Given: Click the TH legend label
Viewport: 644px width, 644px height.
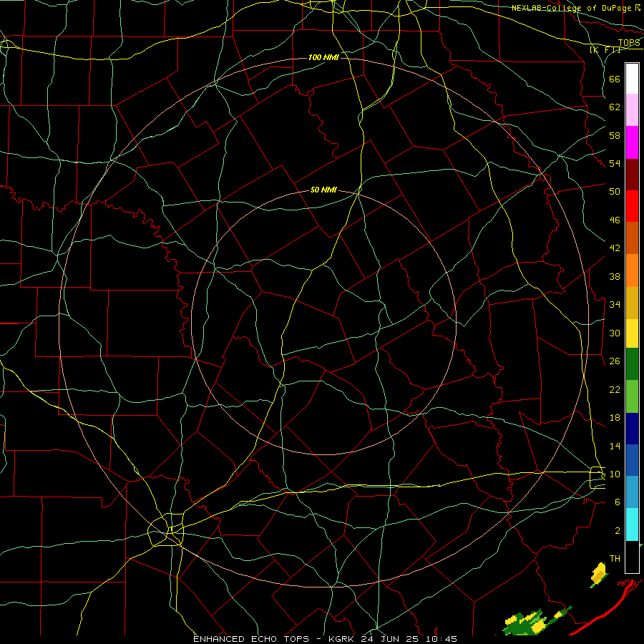Looking at the screenshot, I should 615,559.
